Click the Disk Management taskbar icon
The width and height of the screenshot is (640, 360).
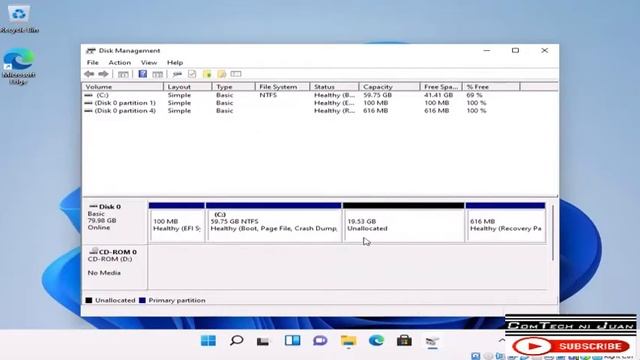click(432, 341)
